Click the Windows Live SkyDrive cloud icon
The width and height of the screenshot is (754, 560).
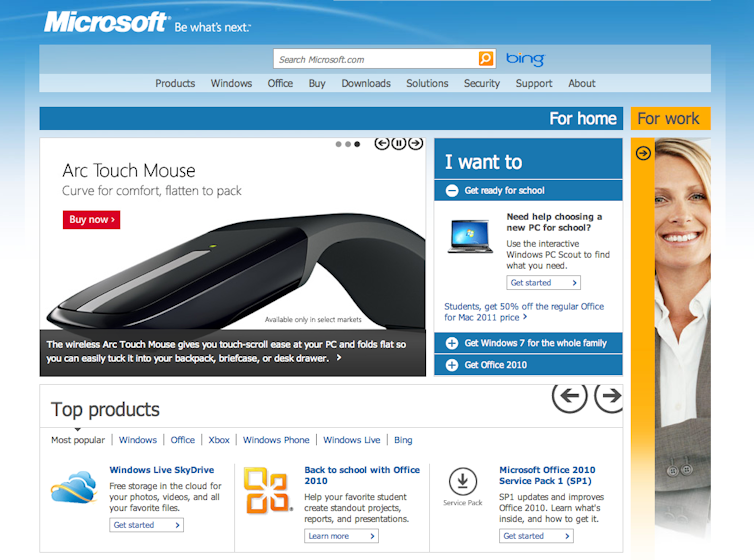pos(74,487)
